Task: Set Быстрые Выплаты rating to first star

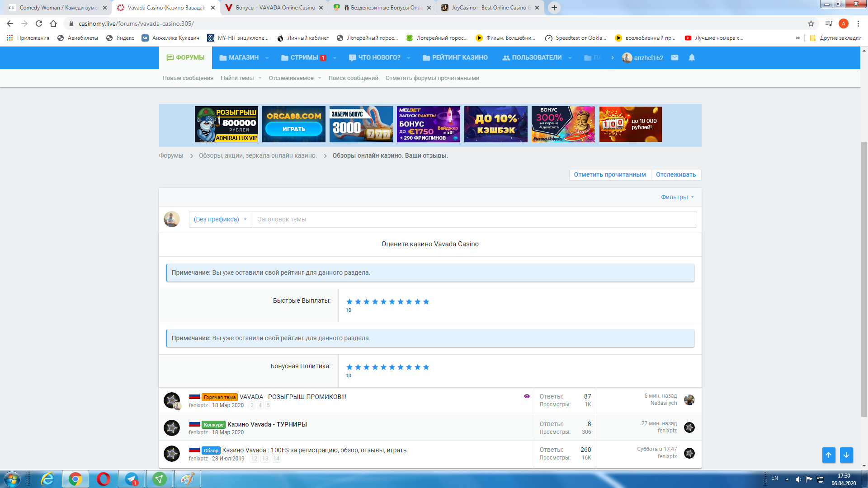Action: tap(349, 301)
